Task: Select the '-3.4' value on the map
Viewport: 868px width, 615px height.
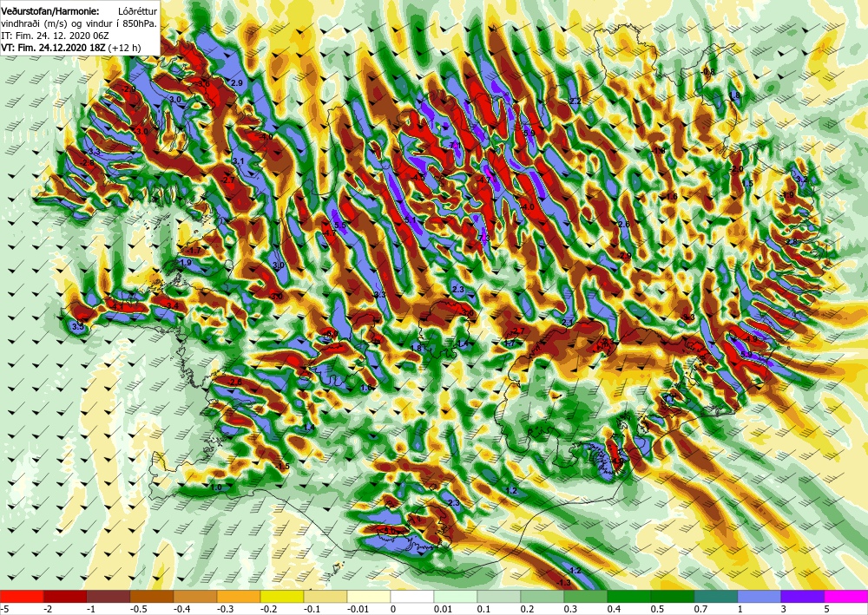Action: tap(172, 305)
